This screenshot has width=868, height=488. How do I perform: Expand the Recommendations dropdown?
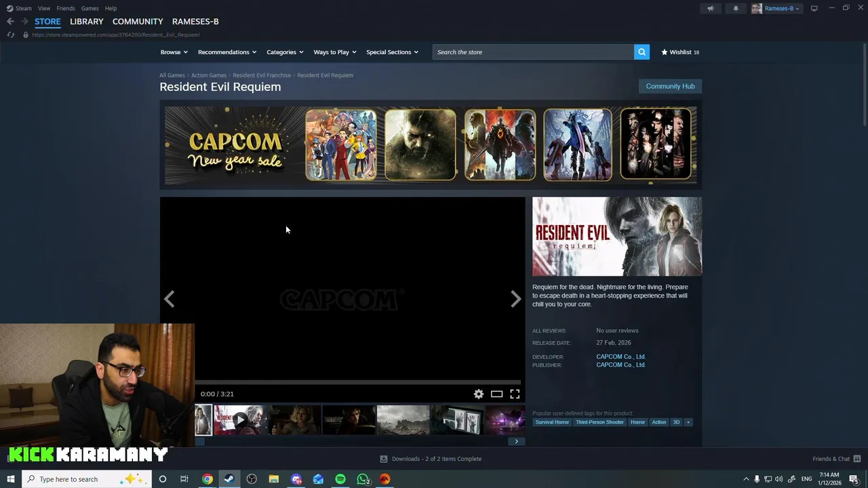pos(227,52)
